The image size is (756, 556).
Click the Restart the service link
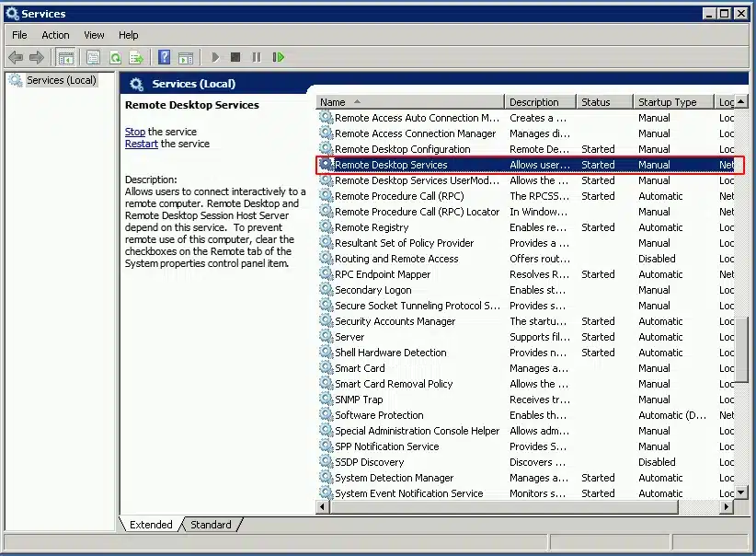142,144
